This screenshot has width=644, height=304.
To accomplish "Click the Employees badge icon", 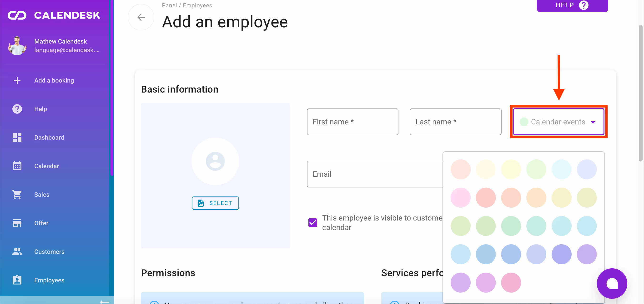I will point(17,280).
